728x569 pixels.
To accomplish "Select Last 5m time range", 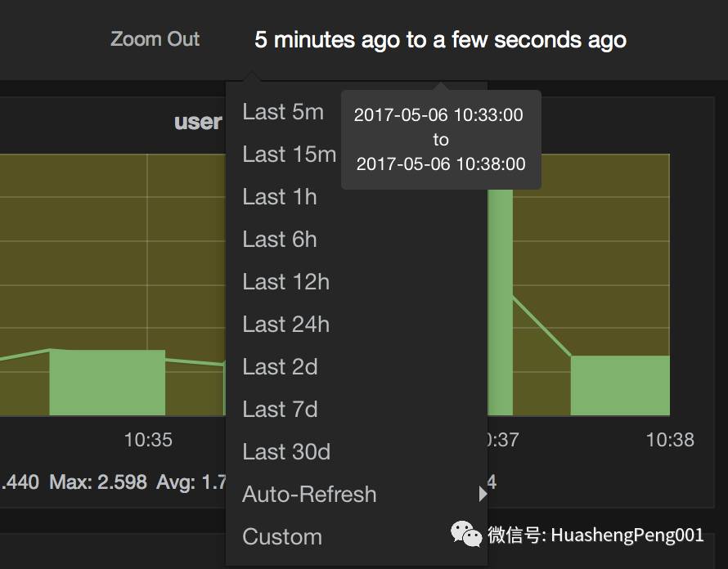I will (283, 112).
